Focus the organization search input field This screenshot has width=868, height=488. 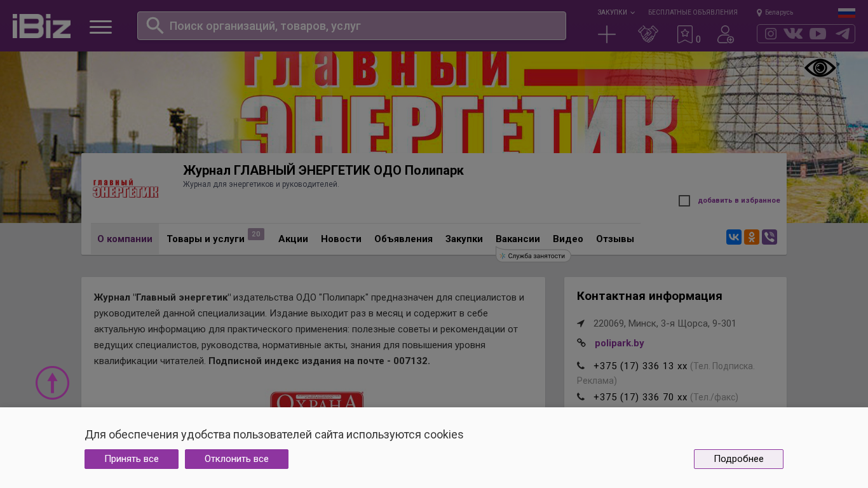pyautogui.click(x=351, y=26)
